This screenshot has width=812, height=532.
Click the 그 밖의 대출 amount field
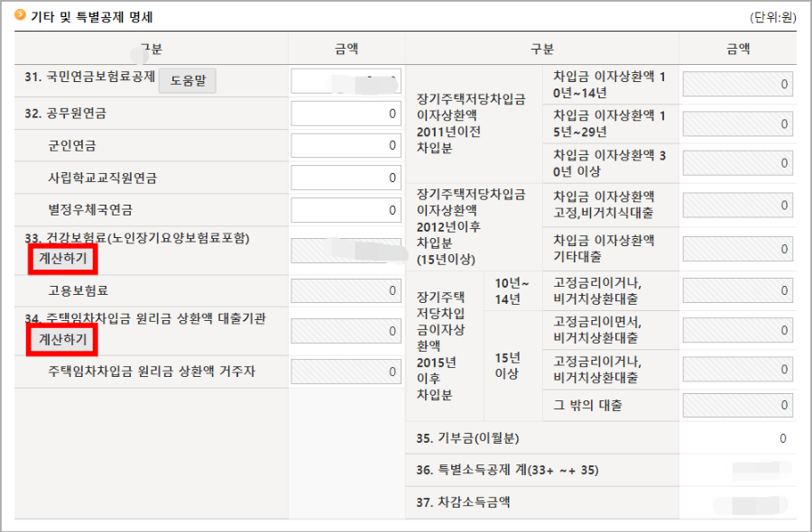pyautogui.click(x=737, y=405)
